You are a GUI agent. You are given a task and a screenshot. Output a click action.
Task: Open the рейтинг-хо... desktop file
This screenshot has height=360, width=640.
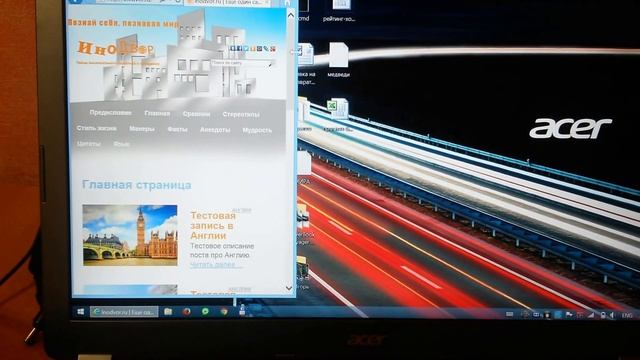pyautogui.click(x=339, y=11)
